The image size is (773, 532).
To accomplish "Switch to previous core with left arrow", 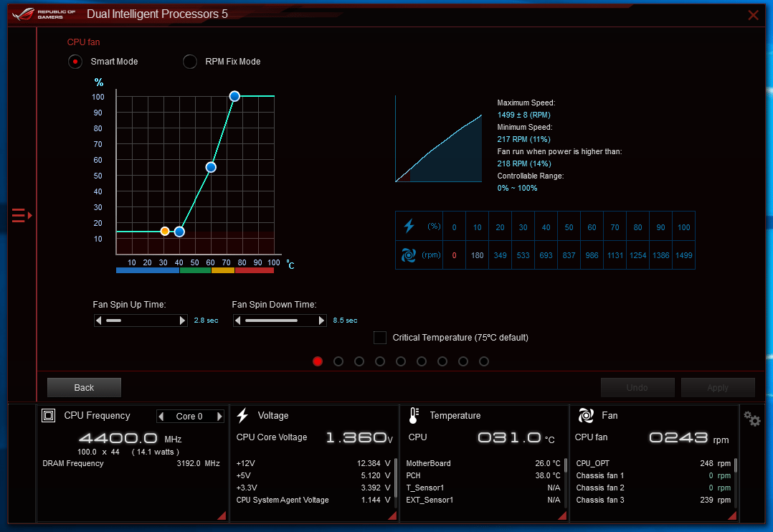I will click(161, 417).
